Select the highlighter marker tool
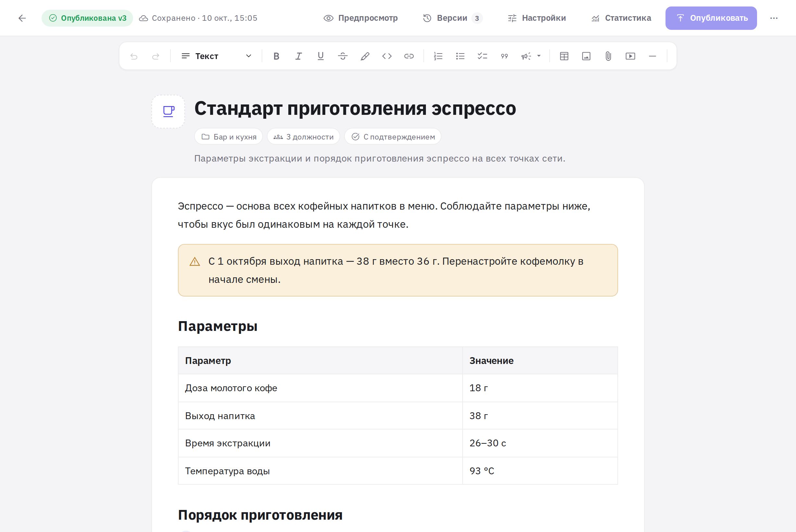The image size is (796, 532). tap(365, 56)
